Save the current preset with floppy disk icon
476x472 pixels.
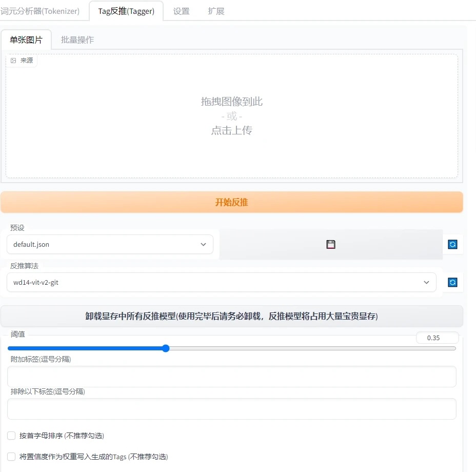[x=330, y=244]
